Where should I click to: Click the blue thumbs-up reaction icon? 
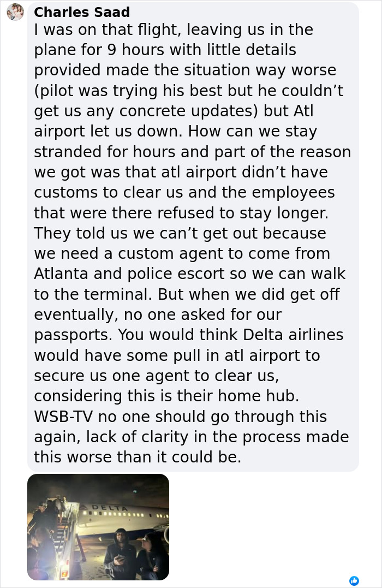tap(354, 580)
